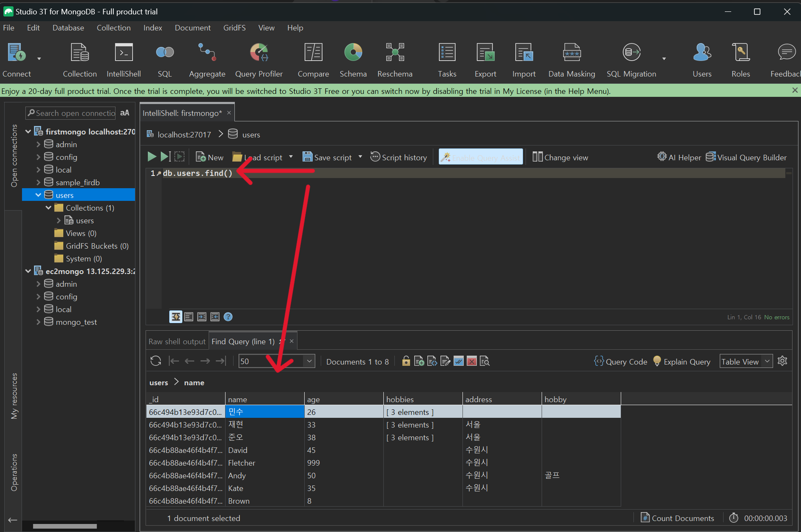This screenshot has width=801, height=532.
Task: Open the Save script dropdown arrow
Action: [x=361, y=157]
